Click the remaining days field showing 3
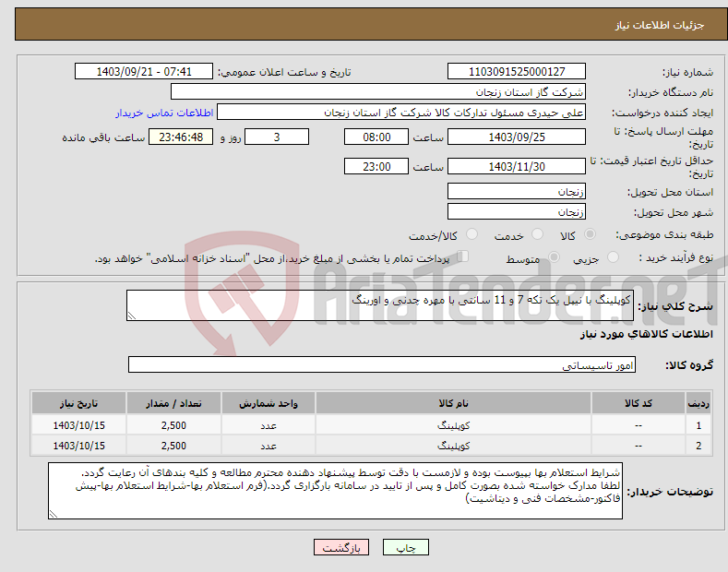 pos(277,137)
